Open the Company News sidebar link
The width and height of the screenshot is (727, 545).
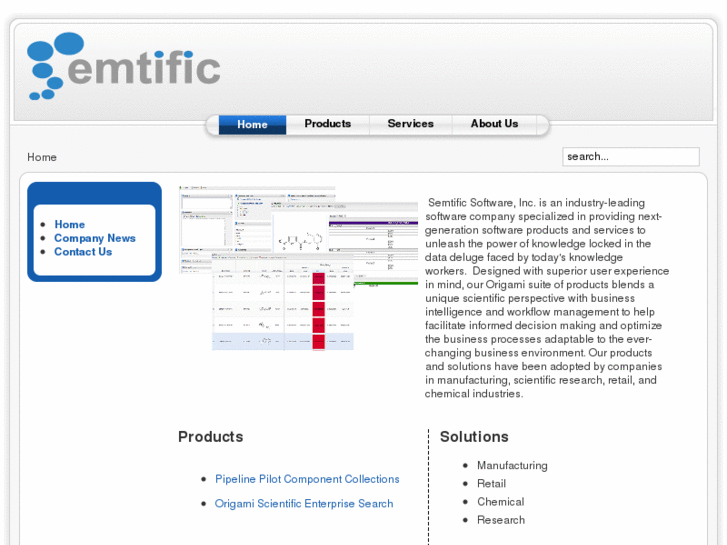click(x=95, y=238)
